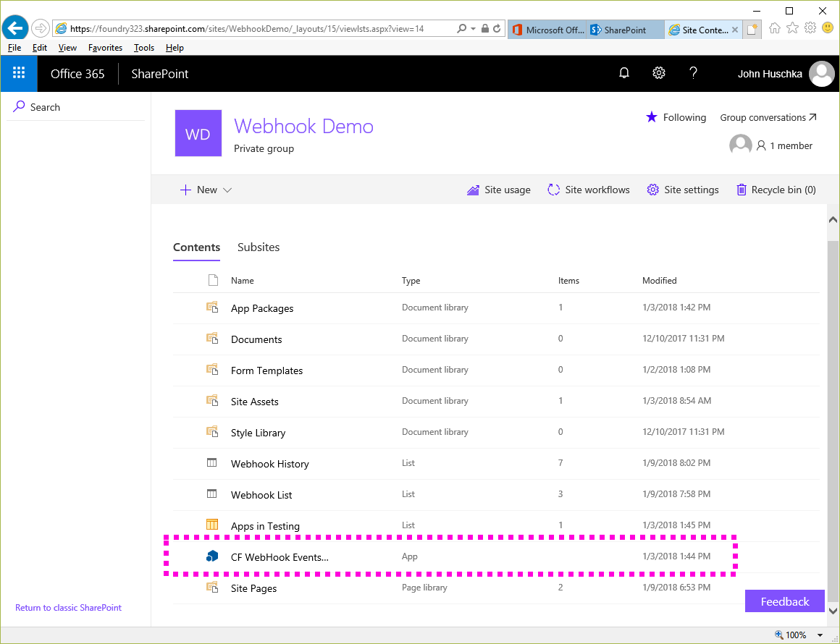Click the member avatar icon beside 1 member
The image size is (840, 644).
click(x=740, y=145)
